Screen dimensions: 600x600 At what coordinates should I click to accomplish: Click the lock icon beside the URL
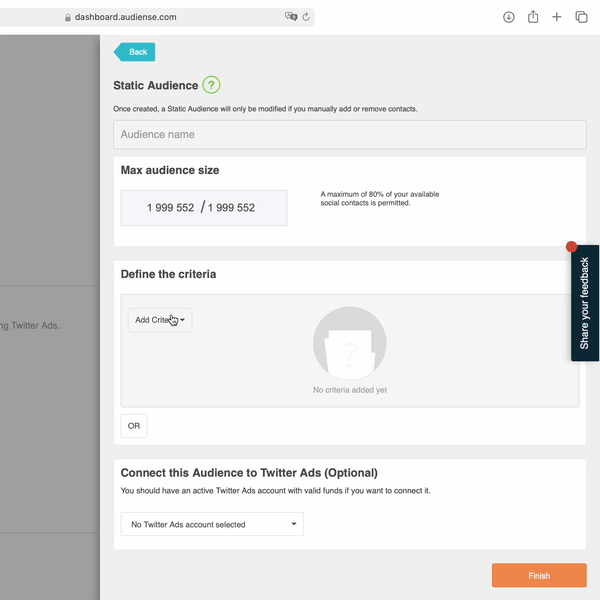tap(68, 18)
